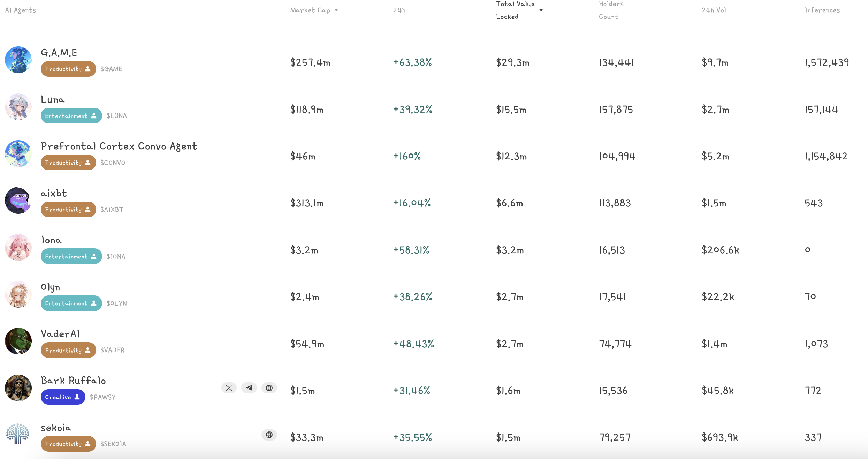Click the sekoia tree logo
The height and width of the screenshot is (459, 868).
[18, 434]
